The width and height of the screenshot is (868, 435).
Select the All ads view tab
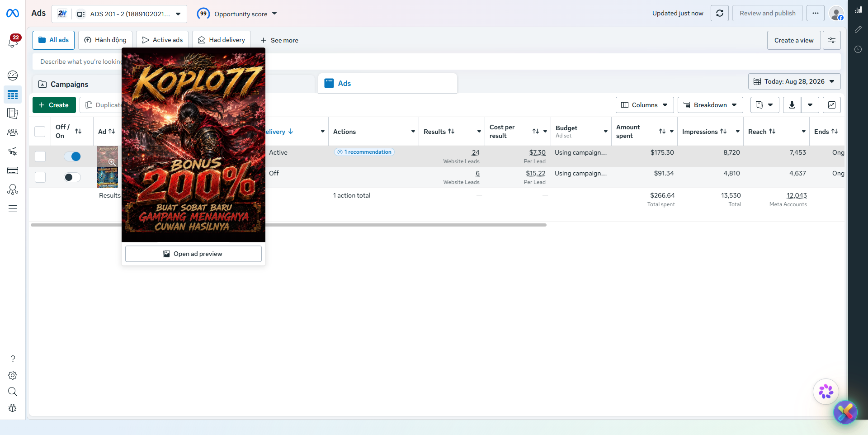tap(54, 40)
